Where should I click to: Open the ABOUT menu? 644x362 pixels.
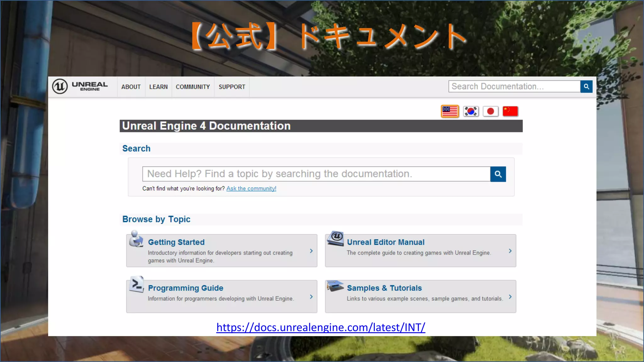pos(131,87)
